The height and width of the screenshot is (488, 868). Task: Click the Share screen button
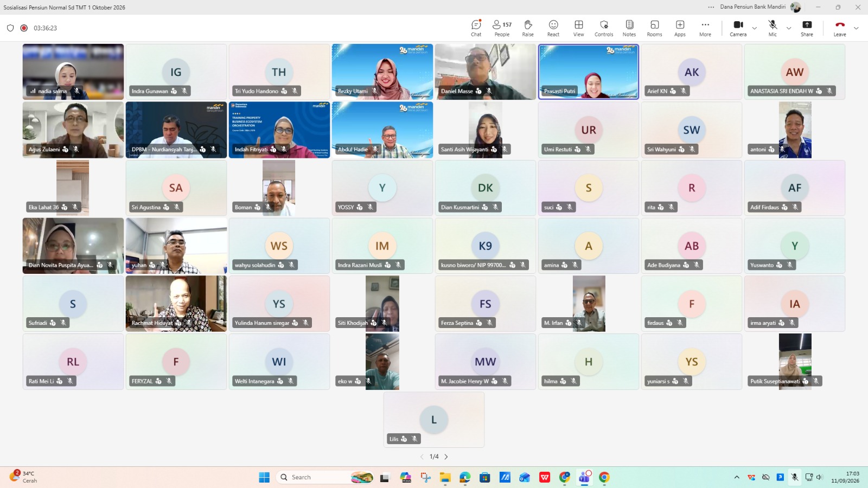click(807, 28)
